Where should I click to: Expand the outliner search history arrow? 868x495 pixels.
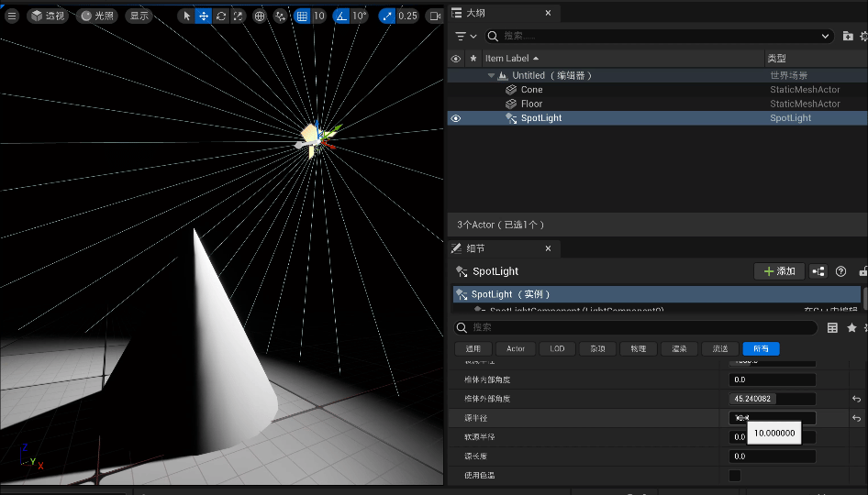(x=825, y=36)
